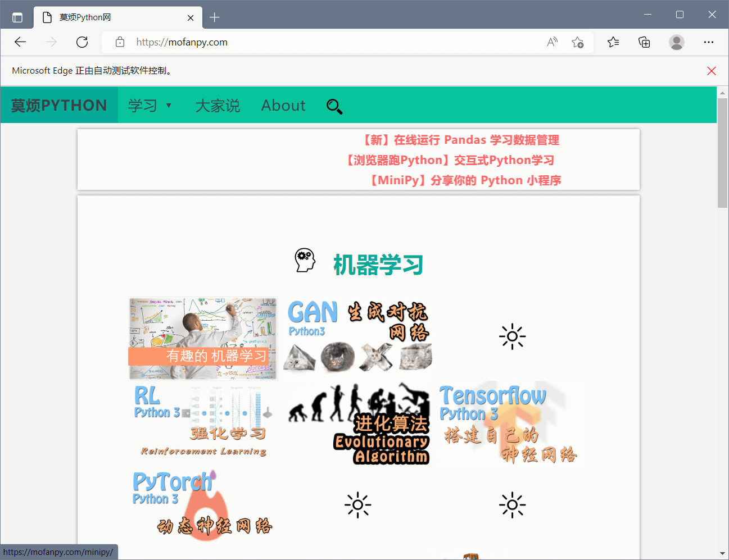Click the Read aloud icon
This screenshot has width=729, height=560.
click(x=553, y=42)
